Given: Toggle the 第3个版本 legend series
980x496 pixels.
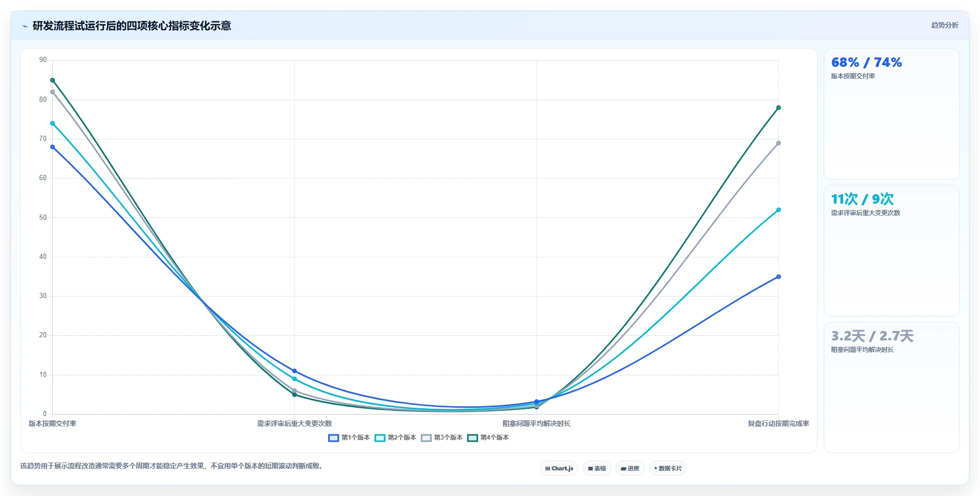Looking at the screenshot, I should pyautogui.click(x=442, y=438).
